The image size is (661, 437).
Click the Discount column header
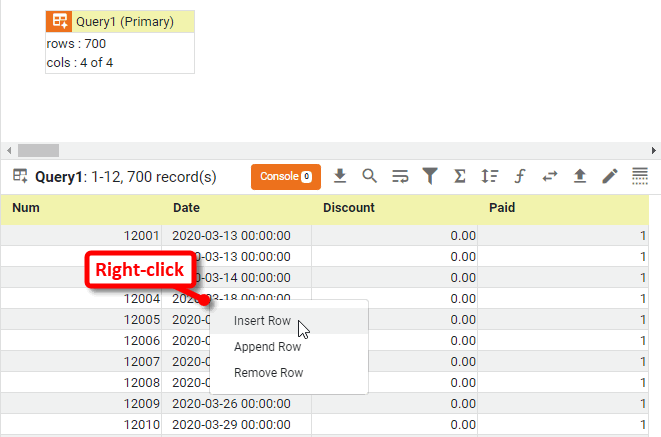coord(348,208)
